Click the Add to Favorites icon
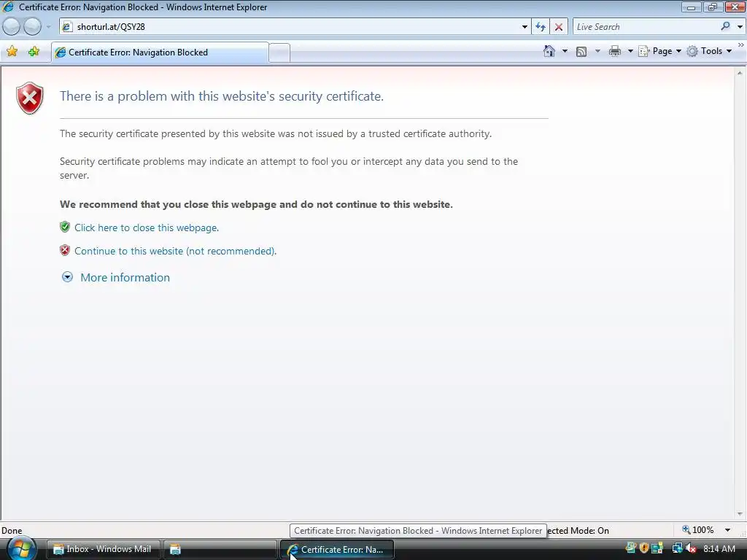This screenshot has width=747, height=560. (34, 52)
